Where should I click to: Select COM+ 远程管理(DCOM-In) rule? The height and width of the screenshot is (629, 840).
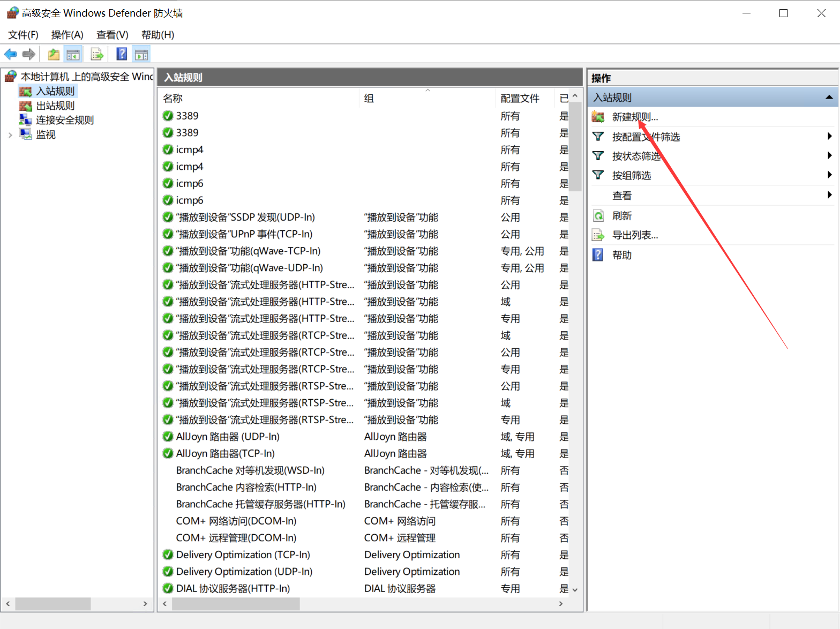click(x=364, y=538)
